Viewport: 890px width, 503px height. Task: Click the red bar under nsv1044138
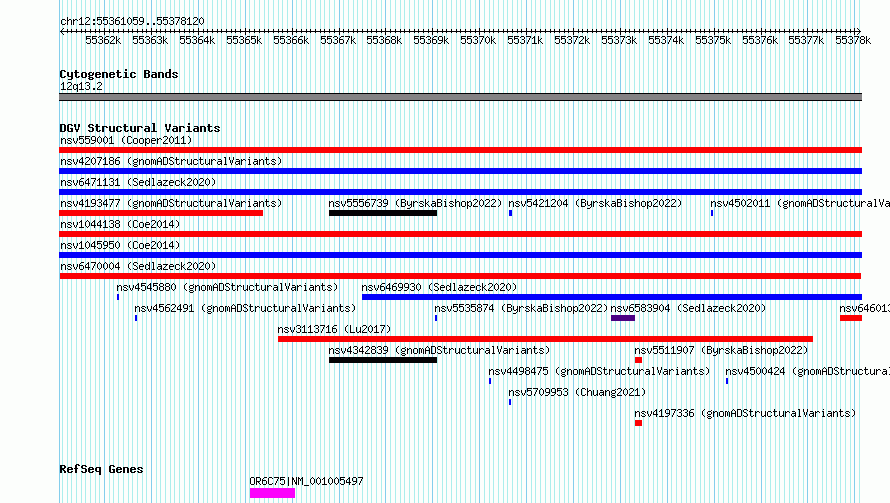[x=460, y=234]
